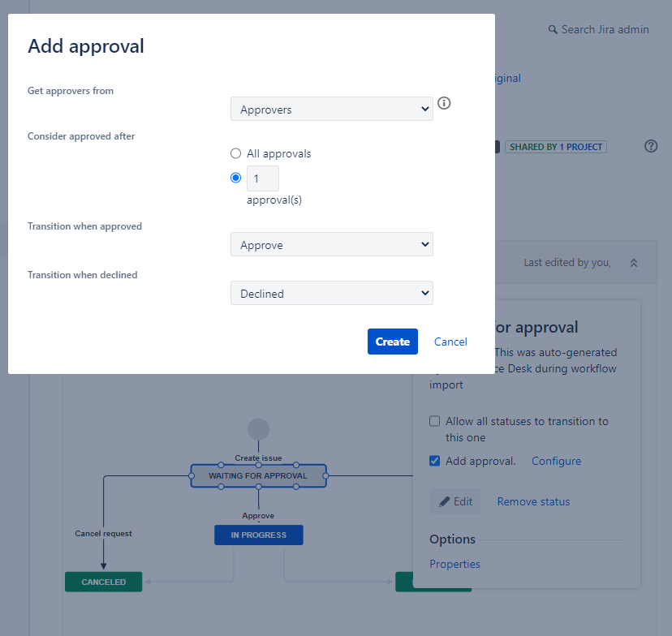Open the Transition when declined dropdown

point(332,293)
